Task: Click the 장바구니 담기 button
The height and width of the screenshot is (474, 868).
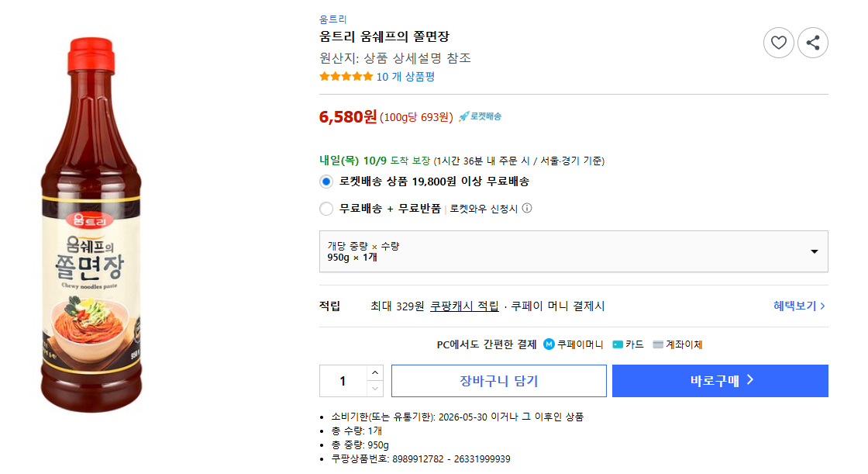Action: pos(498,381)
